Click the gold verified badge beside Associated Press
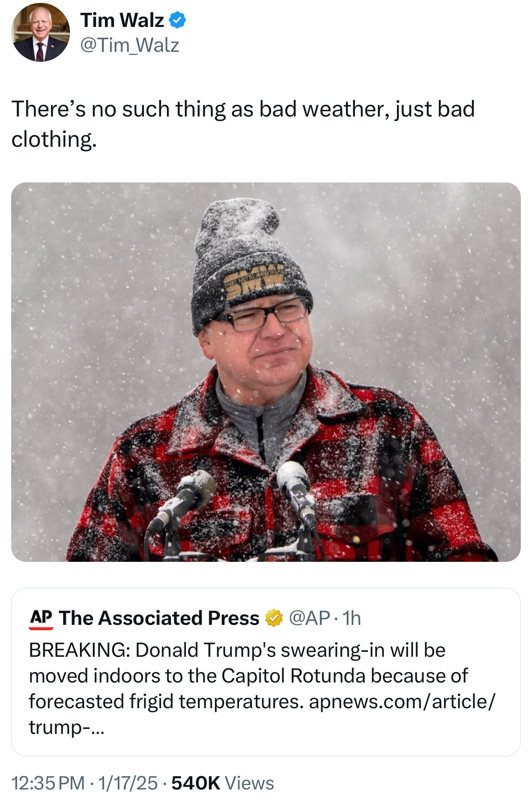The image size is (532, 799). 273,618
